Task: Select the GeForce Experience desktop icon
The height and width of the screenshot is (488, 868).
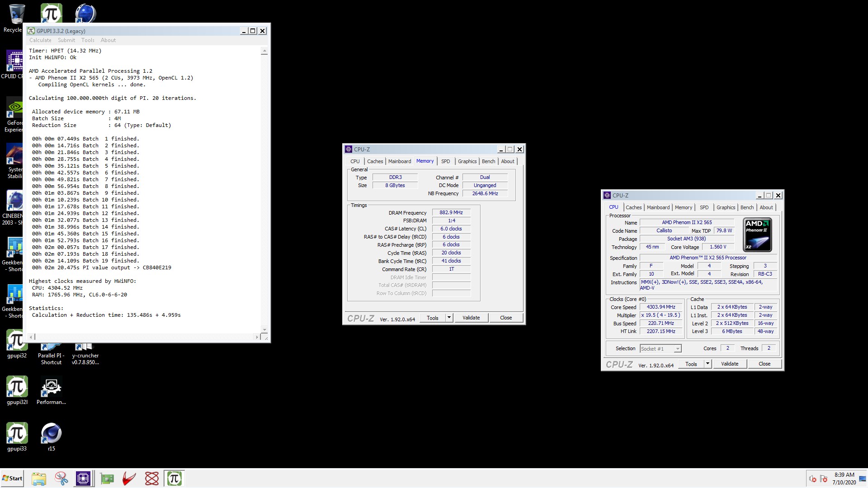Action: [14, 114]
